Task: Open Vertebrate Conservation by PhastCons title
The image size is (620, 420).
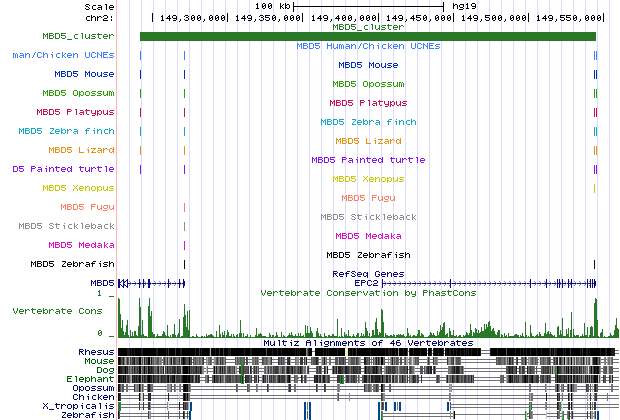Action: pyautogui.click(x=368, y=293)
